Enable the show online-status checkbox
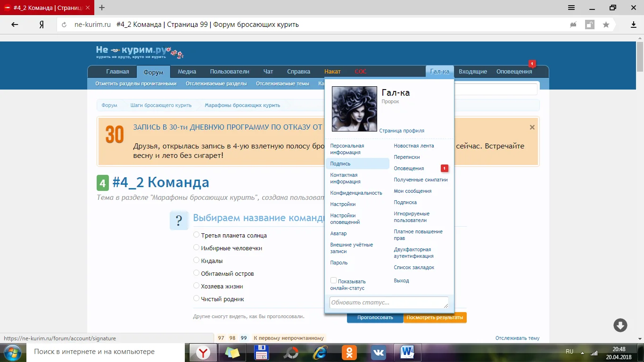The image size is (644, 362). coord(333,280)
